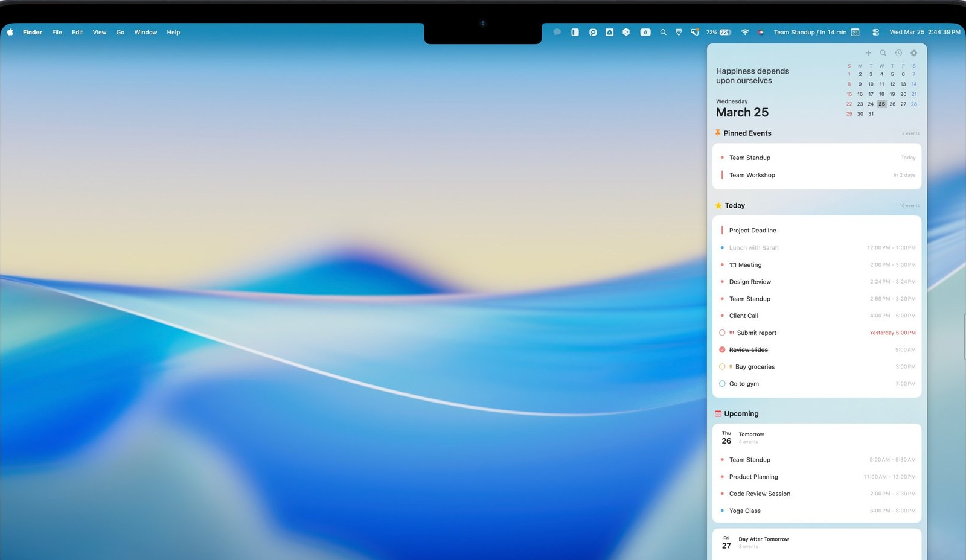Open the Go menu
The width and height of the screenshot is (966, 560).
point(120,32)
